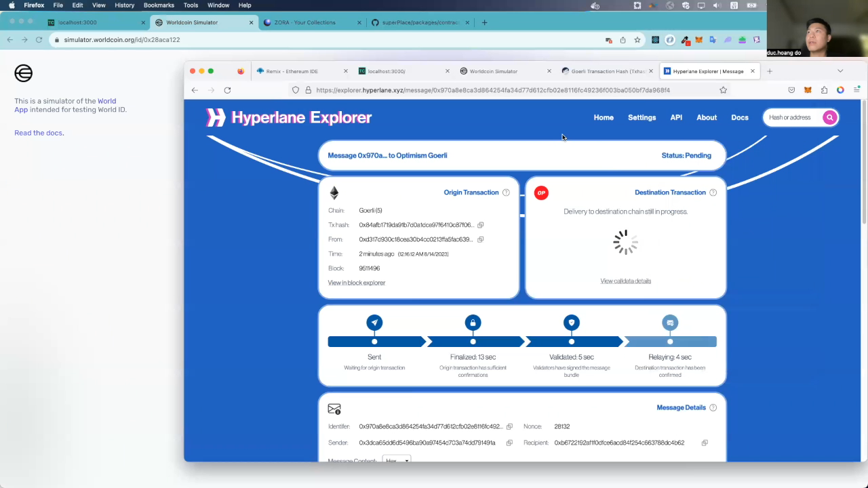The image size is (868, 488).
Task: Open Settings in Hyperlane navigation
Action: tap(642, 117)
